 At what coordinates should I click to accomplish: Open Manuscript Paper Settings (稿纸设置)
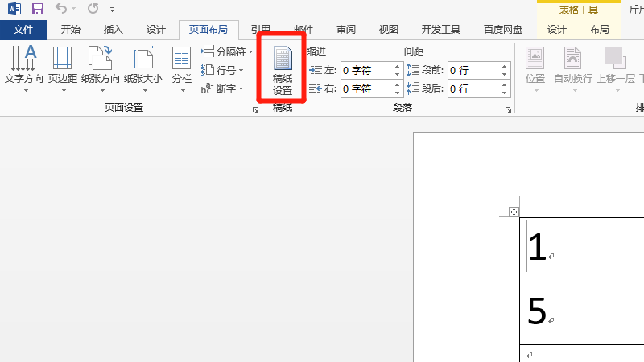coord(282,68)
